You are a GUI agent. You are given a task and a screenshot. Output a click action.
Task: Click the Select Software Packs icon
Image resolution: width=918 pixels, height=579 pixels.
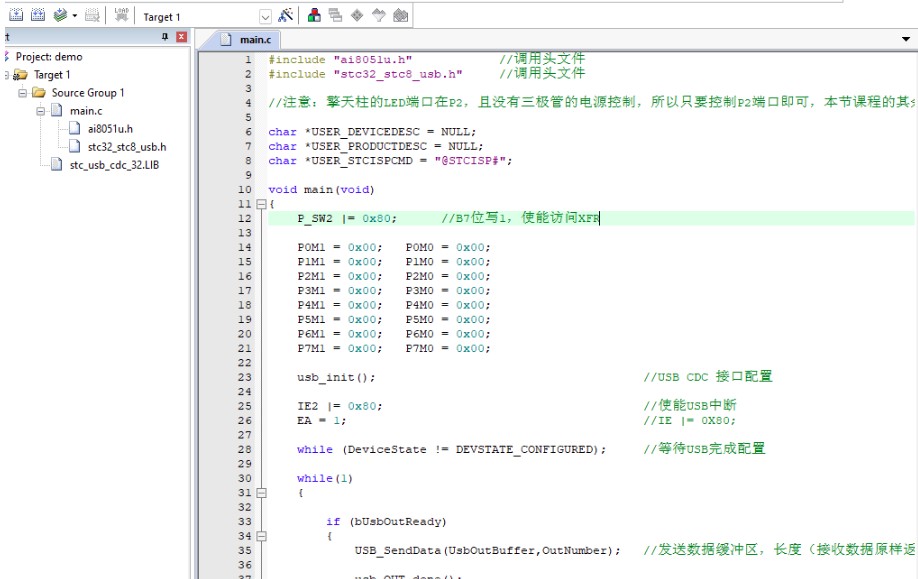379,15
